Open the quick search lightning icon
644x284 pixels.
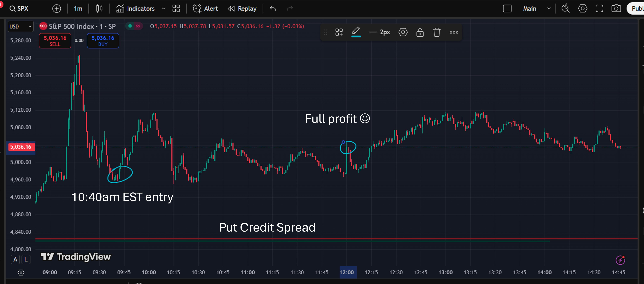click(565, 9)
